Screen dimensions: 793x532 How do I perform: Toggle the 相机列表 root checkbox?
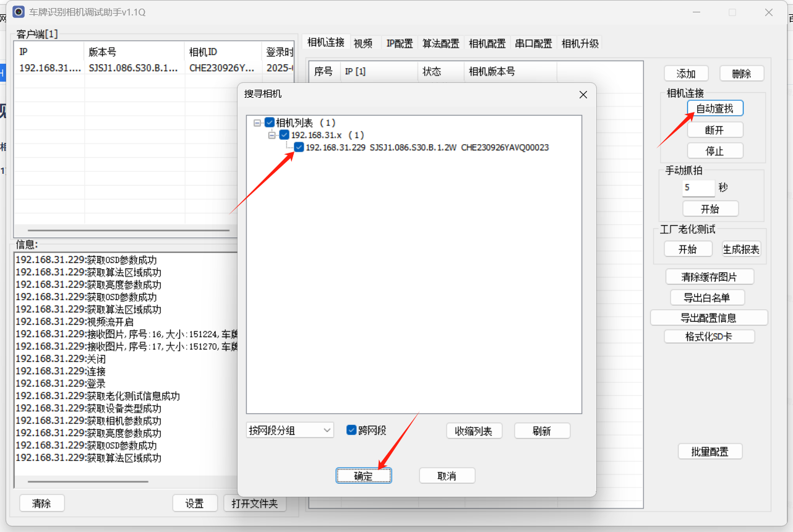270,123
